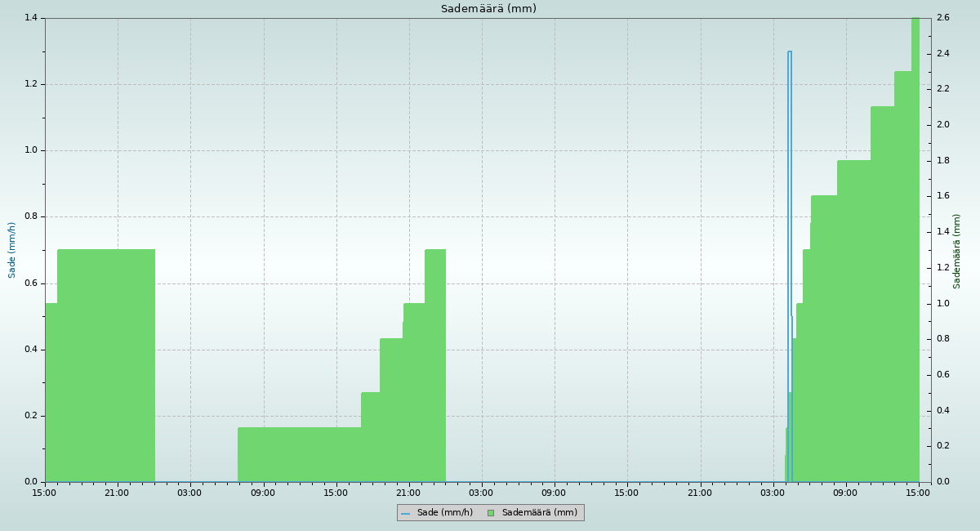
Task: Click the 1.8 tick label on right axis
Action: tap(942, 161)
